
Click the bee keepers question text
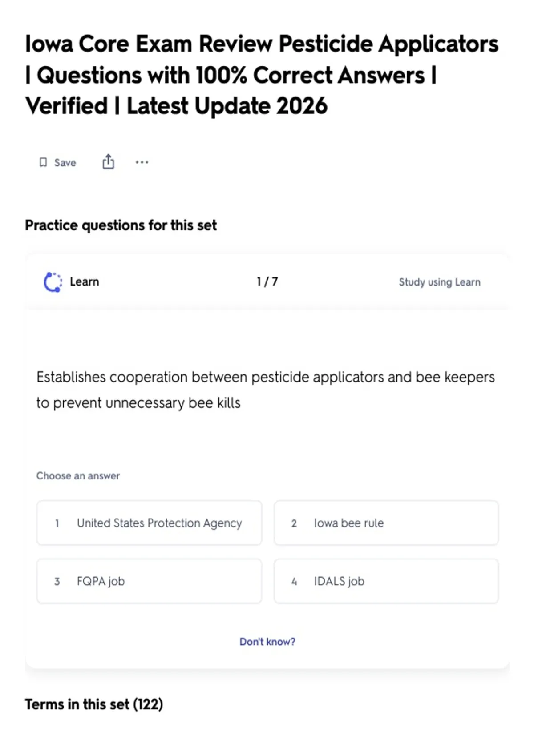(x=266, y=390)
